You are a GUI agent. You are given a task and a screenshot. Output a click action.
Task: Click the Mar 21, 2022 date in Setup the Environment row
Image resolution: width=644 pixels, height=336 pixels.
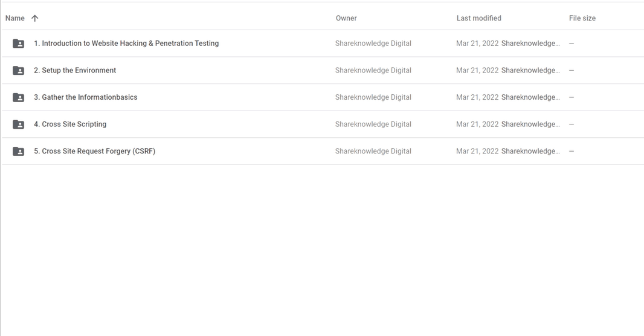coord(477,70)
